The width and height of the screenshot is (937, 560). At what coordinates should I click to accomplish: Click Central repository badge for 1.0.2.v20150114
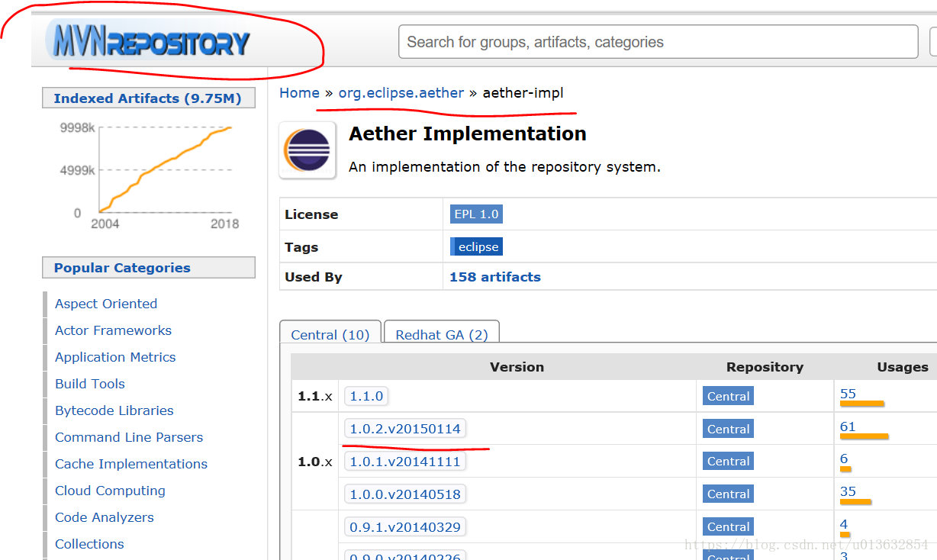[x=729, y=429]
